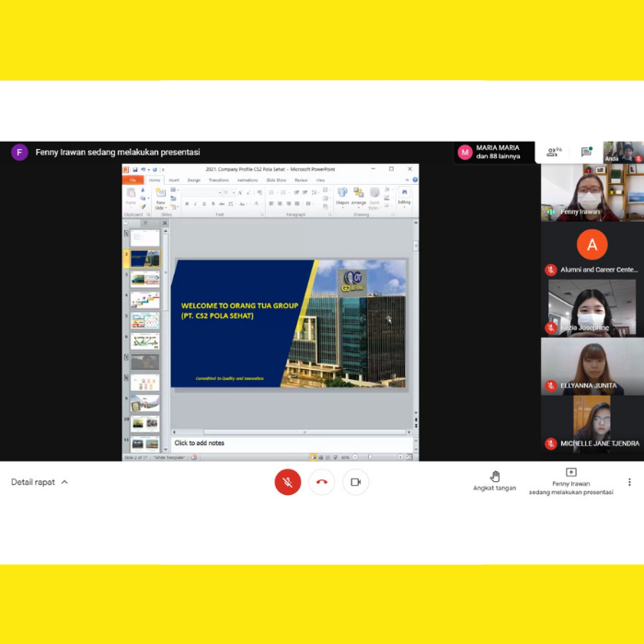
Task: Toggle Underline formatting
Action: pyautogui.click(x=204, y=203)
